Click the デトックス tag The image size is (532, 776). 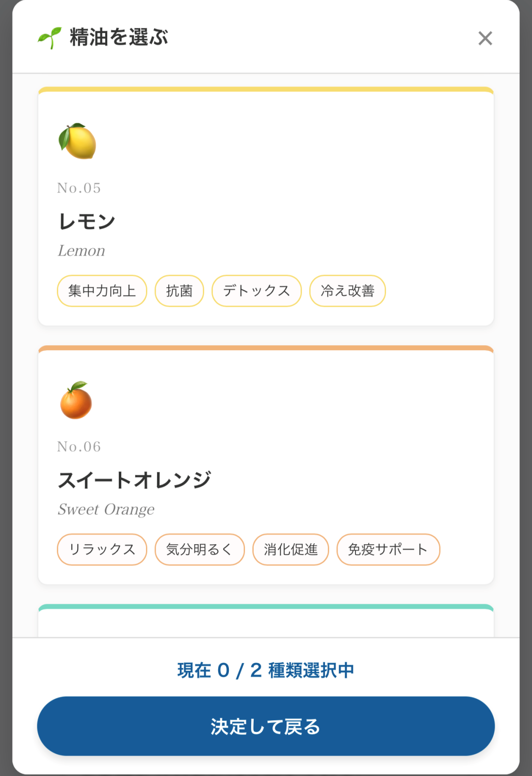point(257,291)
